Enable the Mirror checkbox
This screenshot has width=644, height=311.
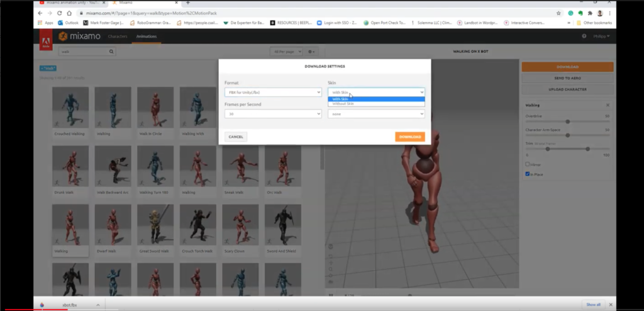pos(528,164)
